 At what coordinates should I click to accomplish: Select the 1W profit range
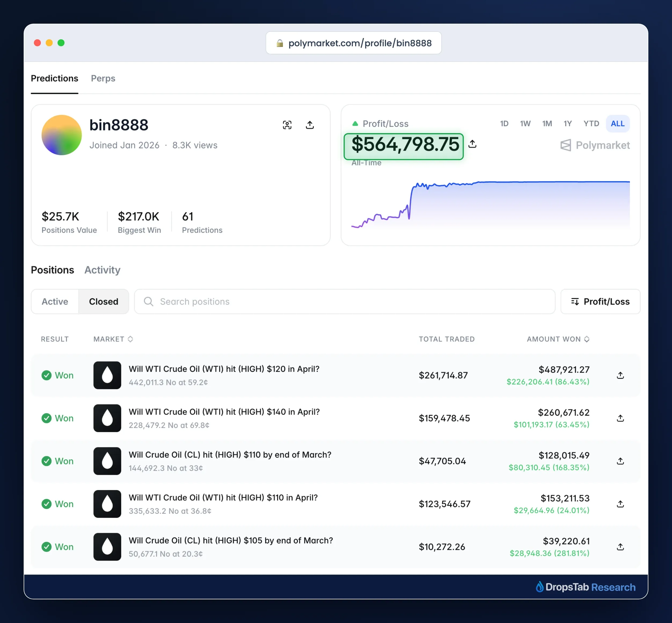pos(525,123)
